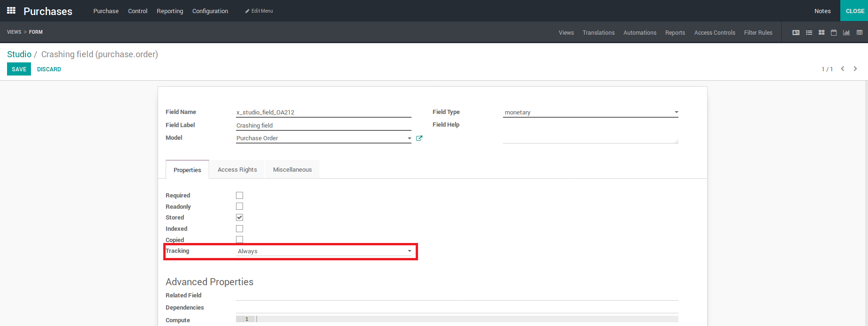The image size is (868, 326).
Task: Switch to graph view icon
Action: pos(846,32)
